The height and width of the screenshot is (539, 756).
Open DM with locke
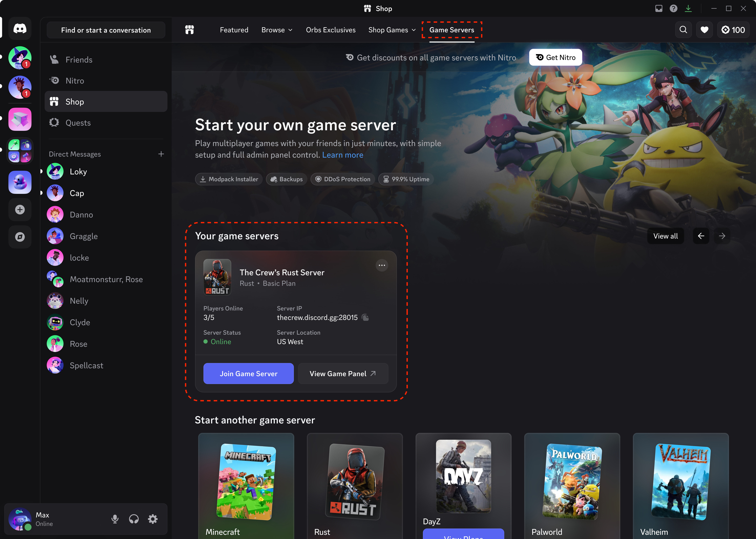[x=106, y=258]
